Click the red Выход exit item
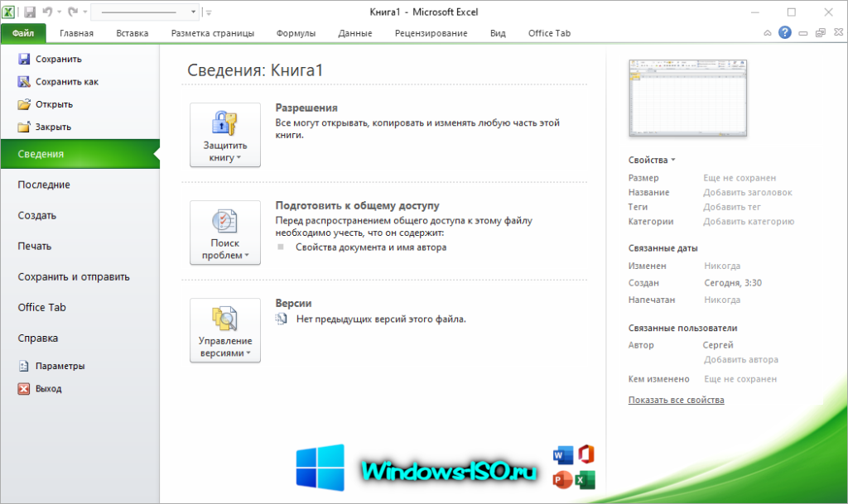This screenshot has height=504, width=848. pyautogui.click(x=40, y=388)
